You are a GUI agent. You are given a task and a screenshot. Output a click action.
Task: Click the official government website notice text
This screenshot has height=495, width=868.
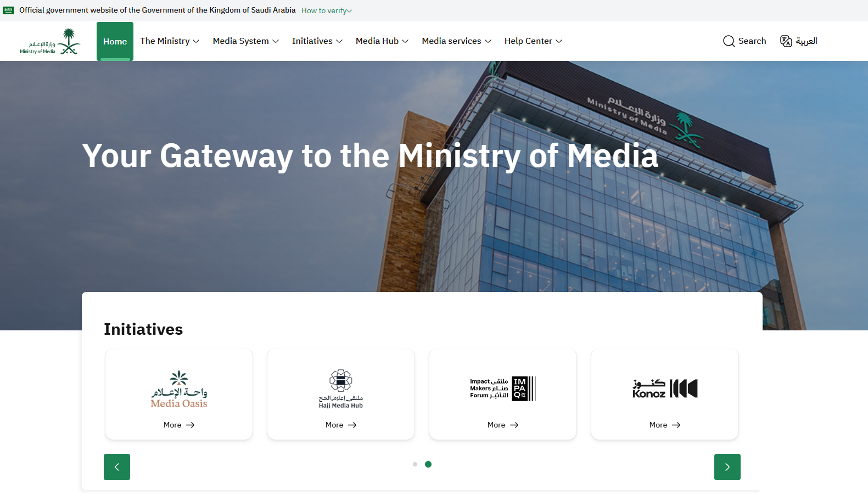coord(158,10)
